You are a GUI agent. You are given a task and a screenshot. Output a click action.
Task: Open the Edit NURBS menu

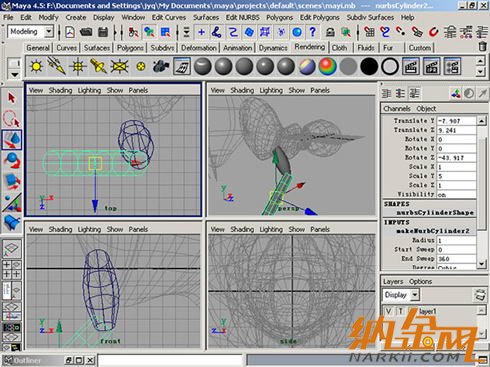pos(242,17)
